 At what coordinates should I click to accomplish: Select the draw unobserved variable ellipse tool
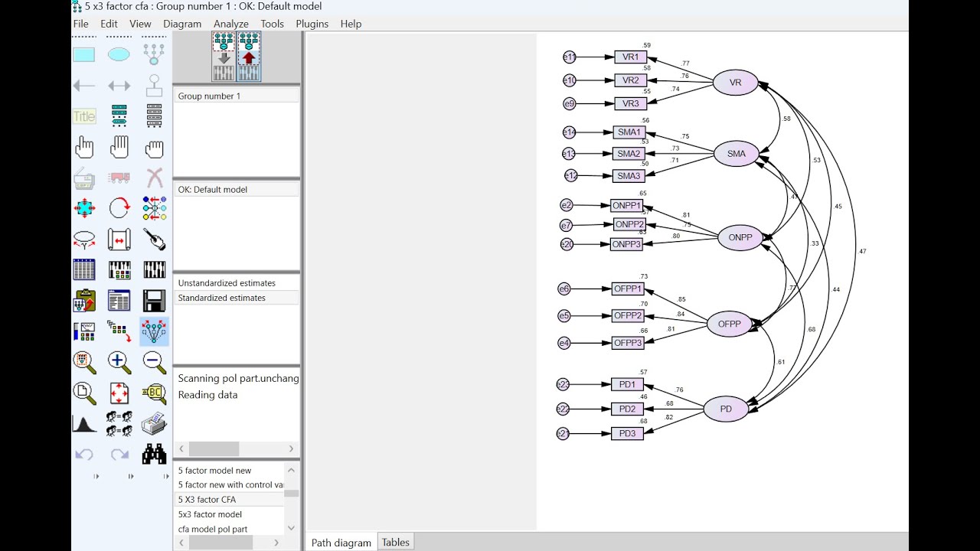click(119, 54)
